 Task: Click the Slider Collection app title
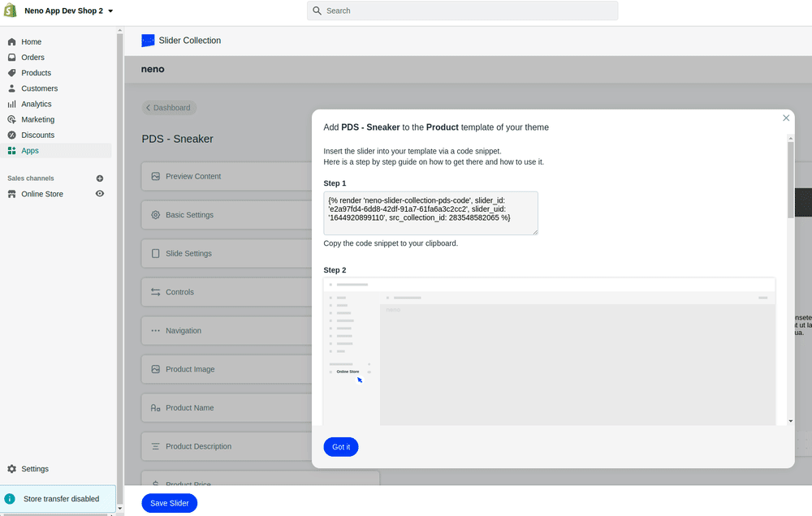(189, 41)
